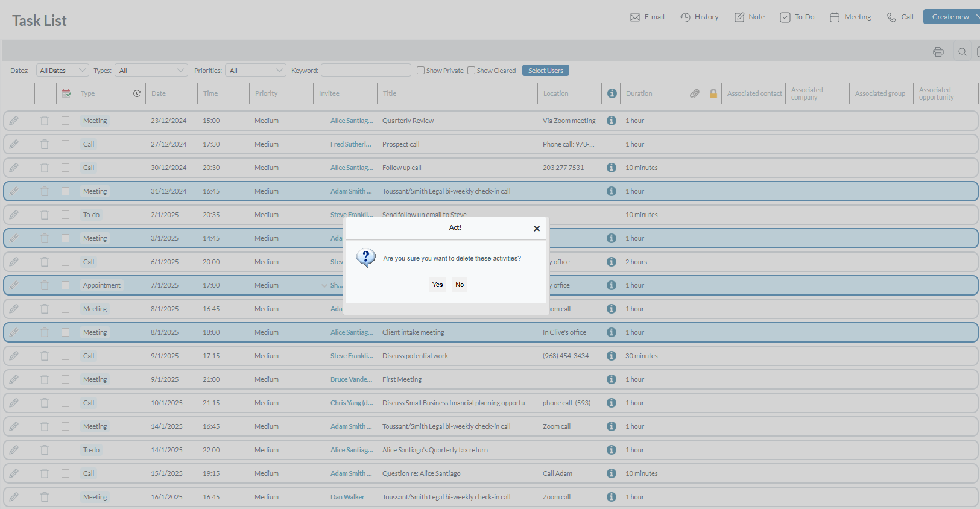980x509 pixels.
Task: Click the info icon on Follow up call row
Action: coord(612,168)
